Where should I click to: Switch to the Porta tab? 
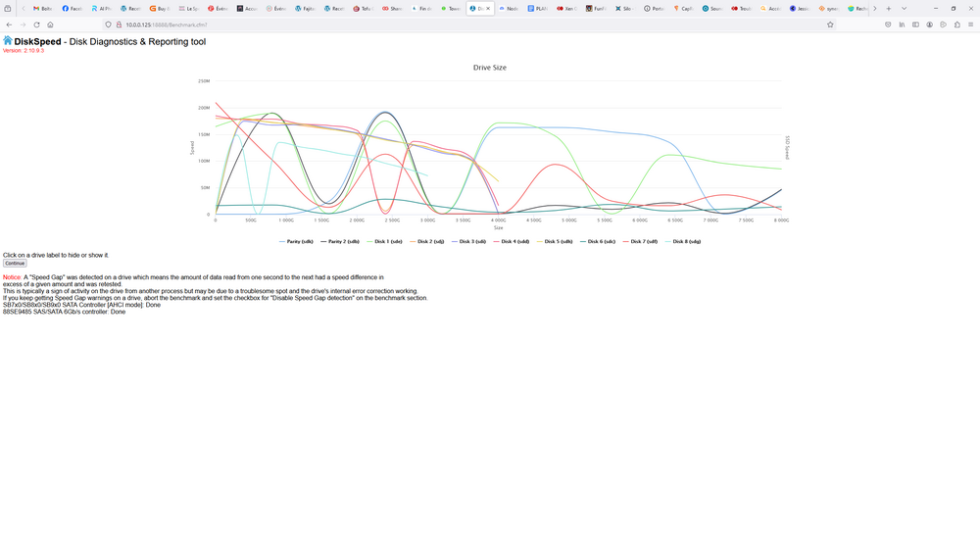655,9
